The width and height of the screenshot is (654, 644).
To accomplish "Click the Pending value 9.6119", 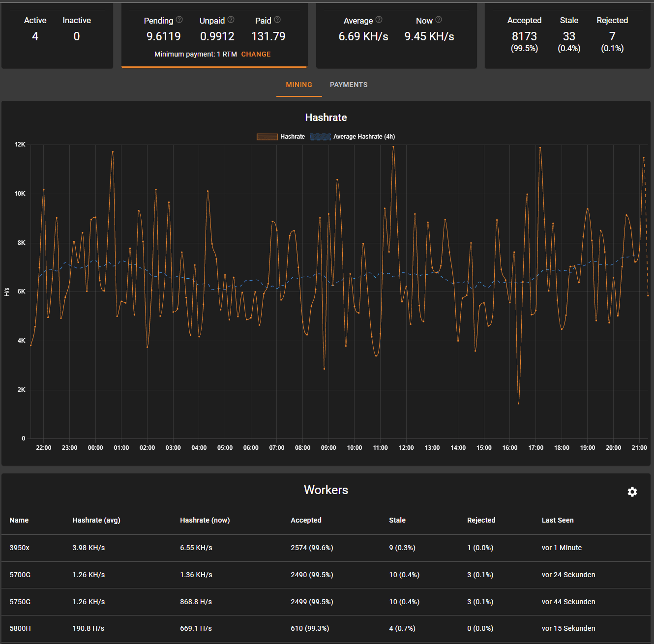I will [164, 36].
